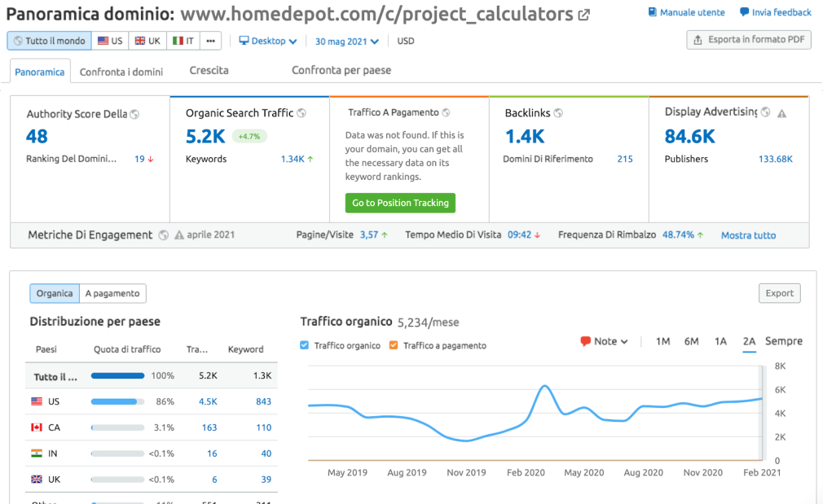Screen dimensions: 823x504
Task: Switch to the Panoramica tab
Action: 40,72
